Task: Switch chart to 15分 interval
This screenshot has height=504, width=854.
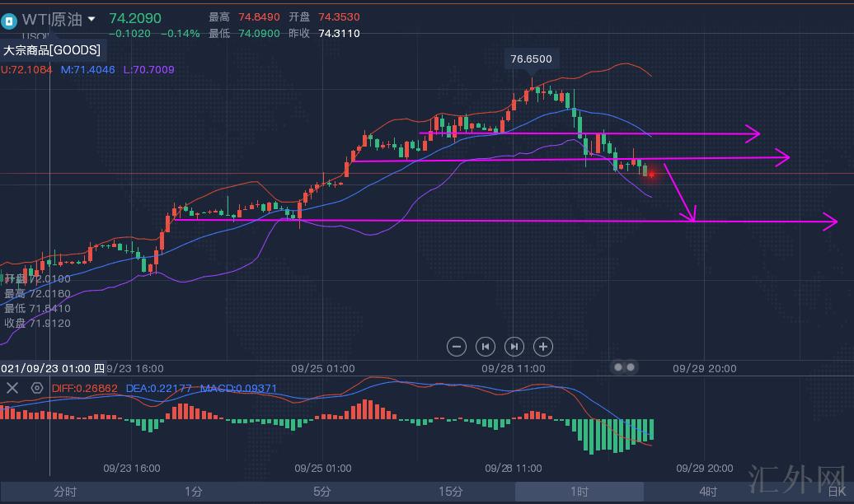Action: 450,492
